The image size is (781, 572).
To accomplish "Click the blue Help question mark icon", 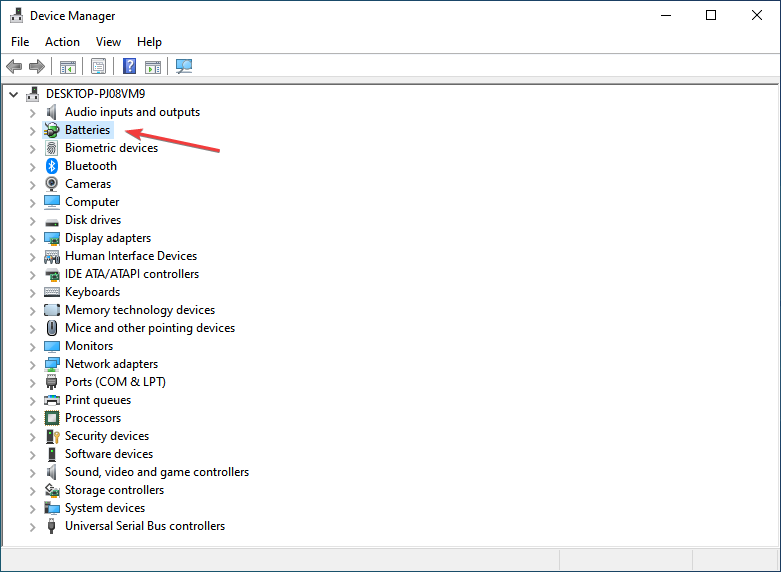I will [x=130, y=66].
